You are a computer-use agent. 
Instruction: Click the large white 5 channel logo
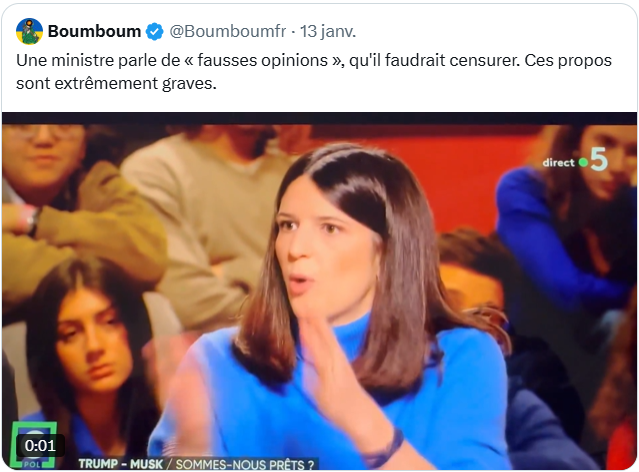point(599,159)
